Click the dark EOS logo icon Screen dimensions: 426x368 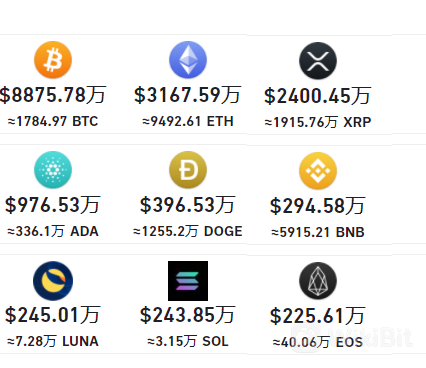point(318,281)
